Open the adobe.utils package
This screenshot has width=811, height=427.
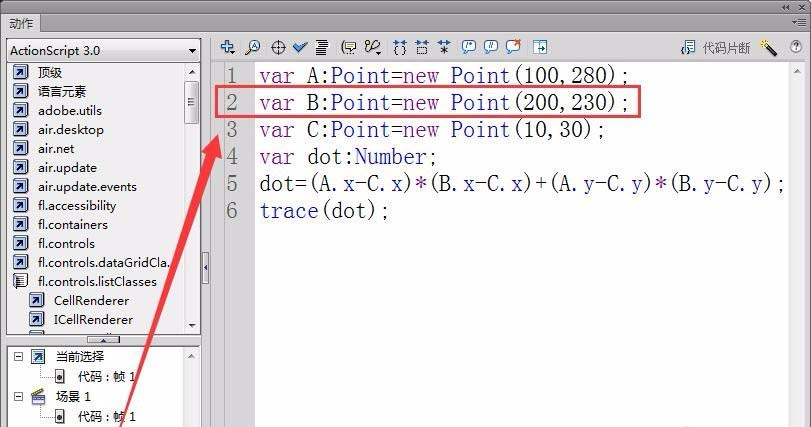pos(70,111)
